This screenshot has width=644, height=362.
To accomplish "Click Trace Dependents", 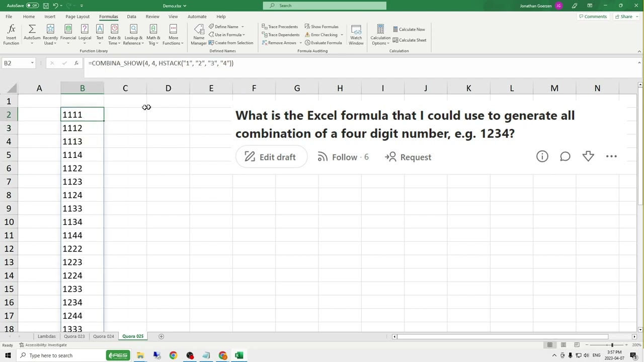I will coord(281,35).
